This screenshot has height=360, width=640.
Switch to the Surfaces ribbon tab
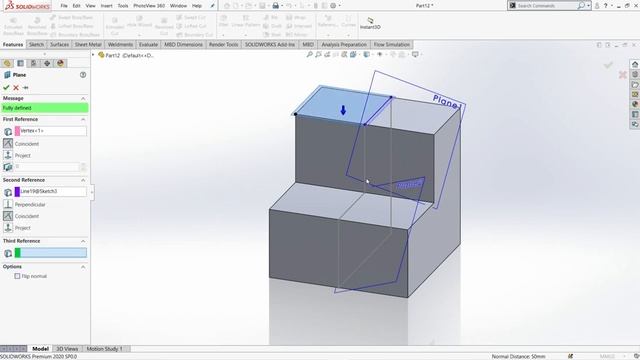(59, 44)
